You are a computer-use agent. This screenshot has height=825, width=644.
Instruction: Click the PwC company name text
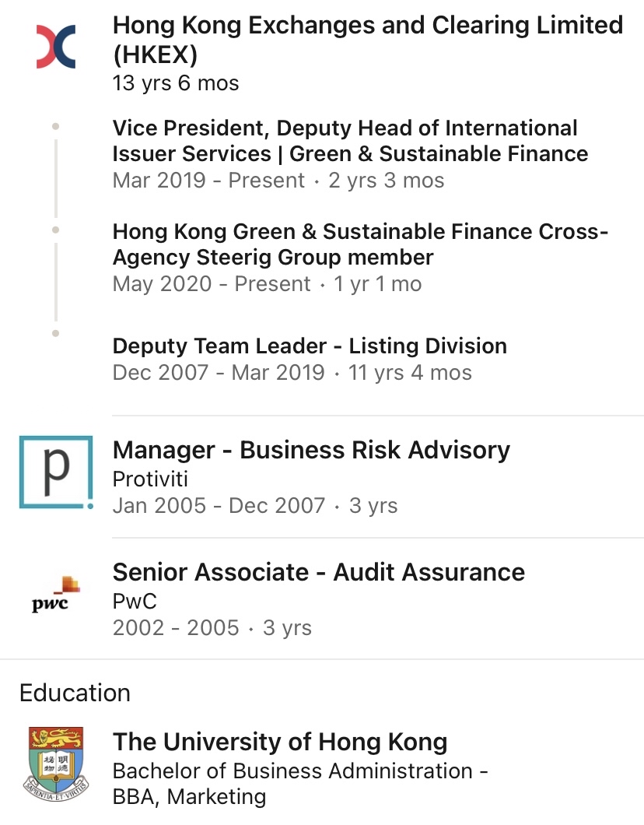[x=135, y=601]
